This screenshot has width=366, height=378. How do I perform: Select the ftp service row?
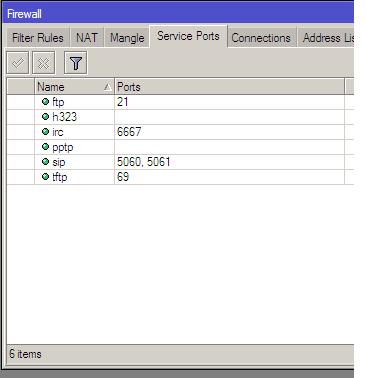180,102
